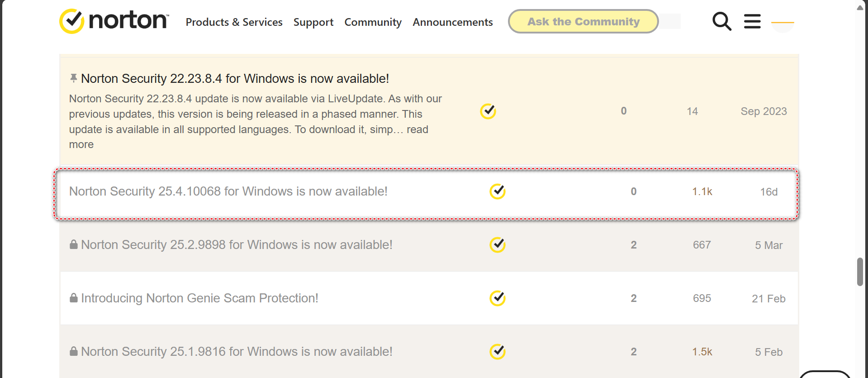Open Norton Security 25.4.10068 for Windows topic

228,191
